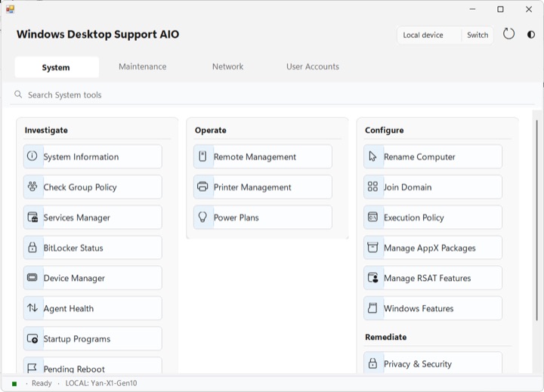Click the Privacy & Security lock icon
The width and height of the screenshot is (544, 392).
[372, 363]
